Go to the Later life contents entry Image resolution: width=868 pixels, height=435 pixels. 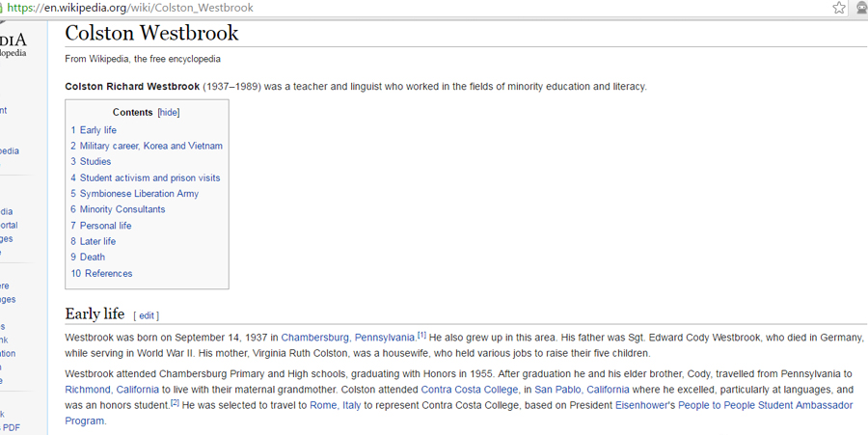point(97,241)
